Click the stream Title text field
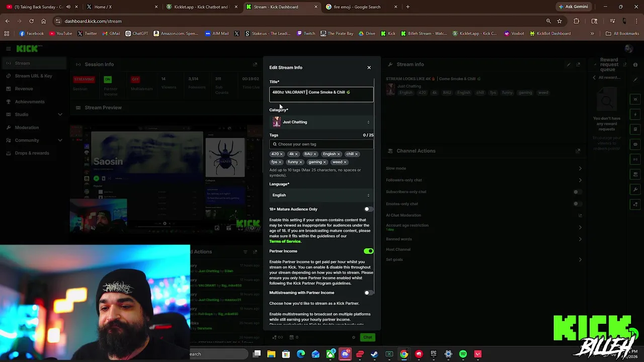Screen dimensions: 644x362 321,94
